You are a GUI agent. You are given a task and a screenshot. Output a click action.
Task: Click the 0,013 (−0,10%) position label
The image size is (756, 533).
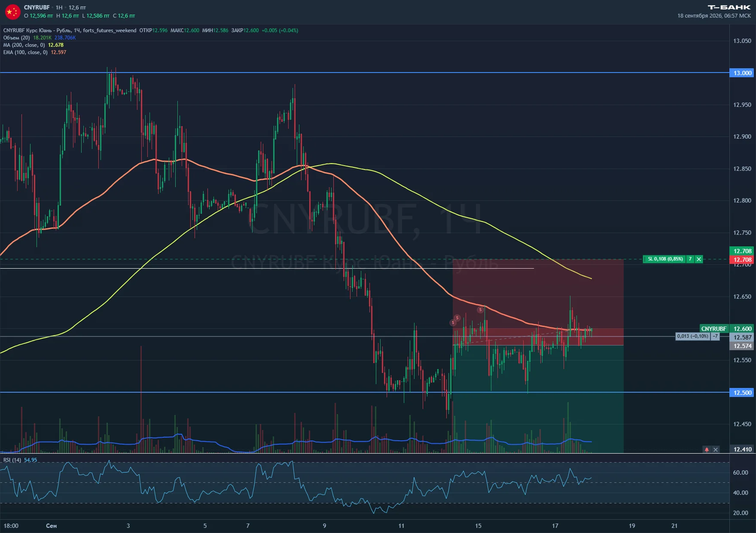[x=693, y=336]
